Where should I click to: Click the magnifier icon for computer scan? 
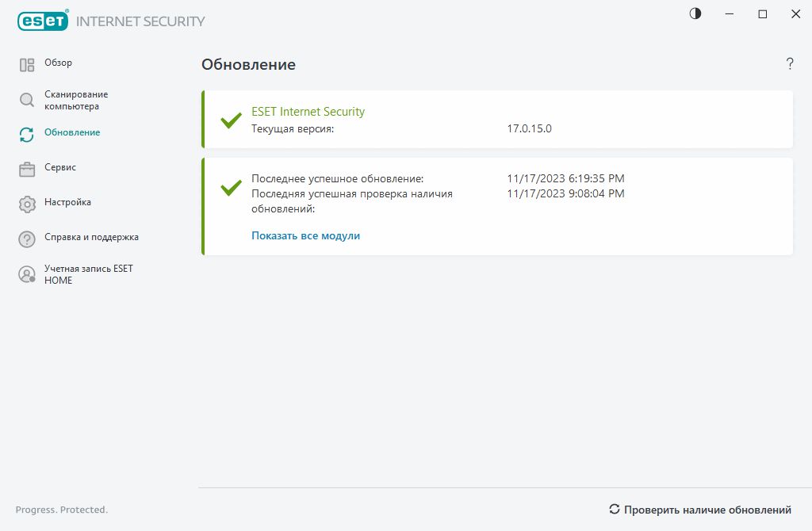[x=27, y=100]
